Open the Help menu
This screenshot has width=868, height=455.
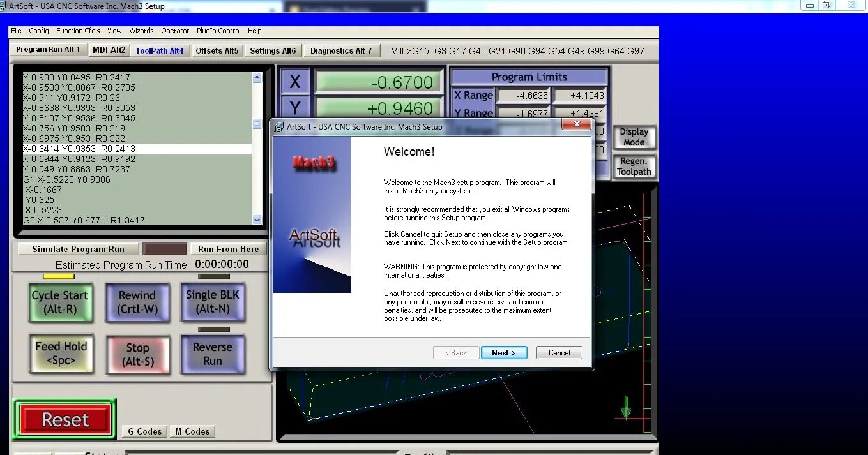pyautogui.click(x=255, y=31)
